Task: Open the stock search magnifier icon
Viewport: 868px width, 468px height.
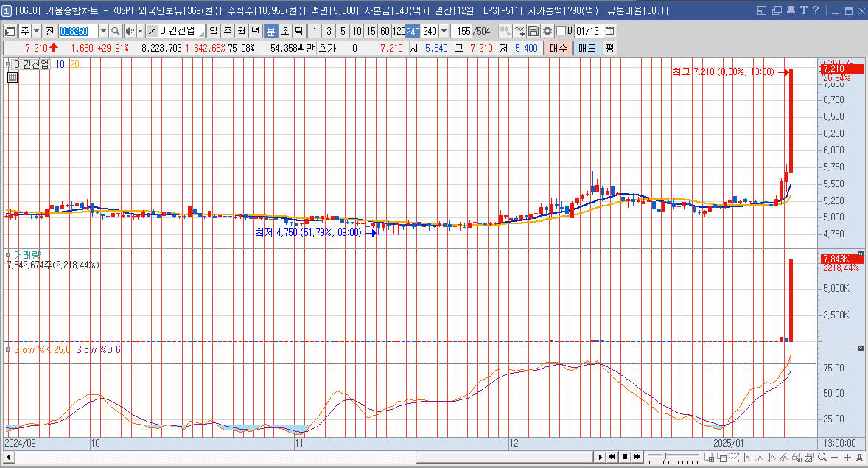Action: [x=115, y=31]
